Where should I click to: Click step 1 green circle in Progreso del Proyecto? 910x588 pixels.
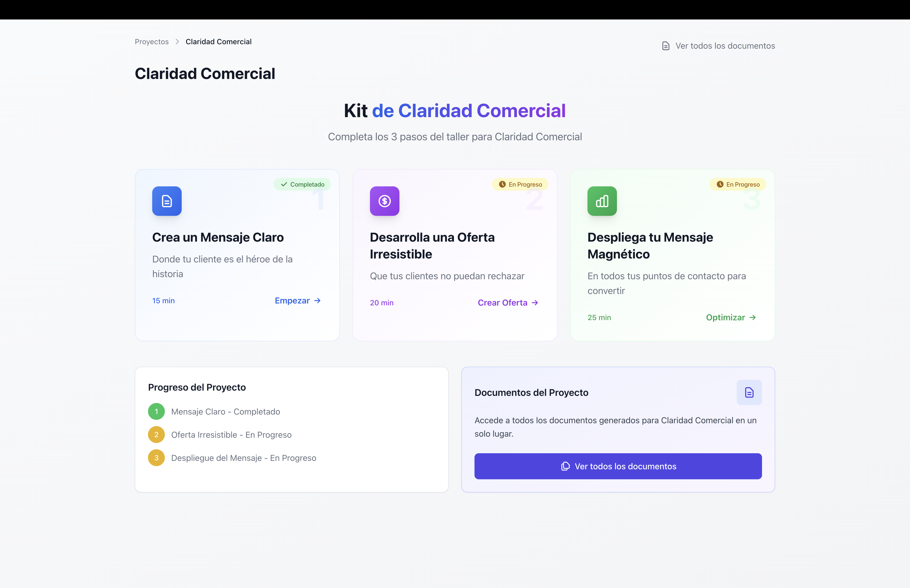156,412
